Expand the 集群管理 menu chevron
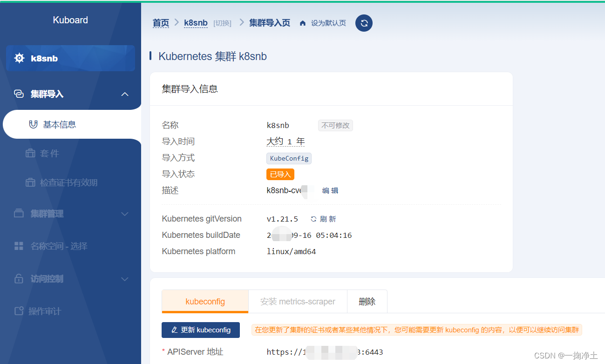Image resolution: width=605 pixels, height=364 pixels. coord(124,214)
